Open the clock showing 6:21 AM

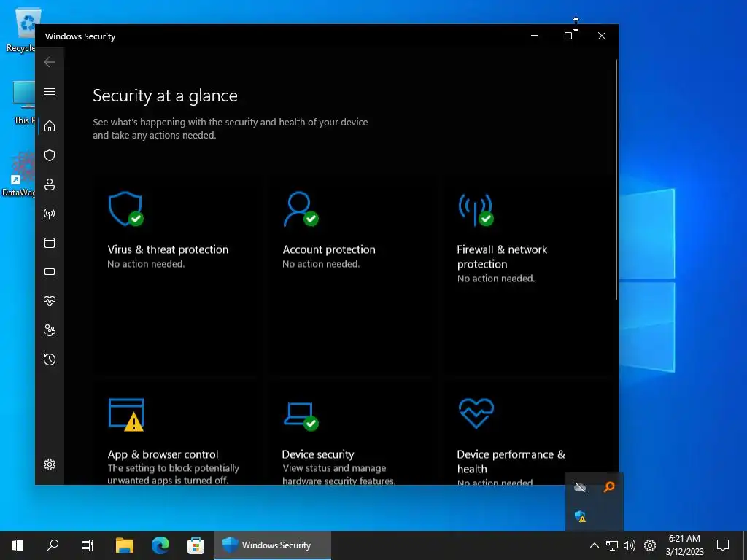point(684,545)
